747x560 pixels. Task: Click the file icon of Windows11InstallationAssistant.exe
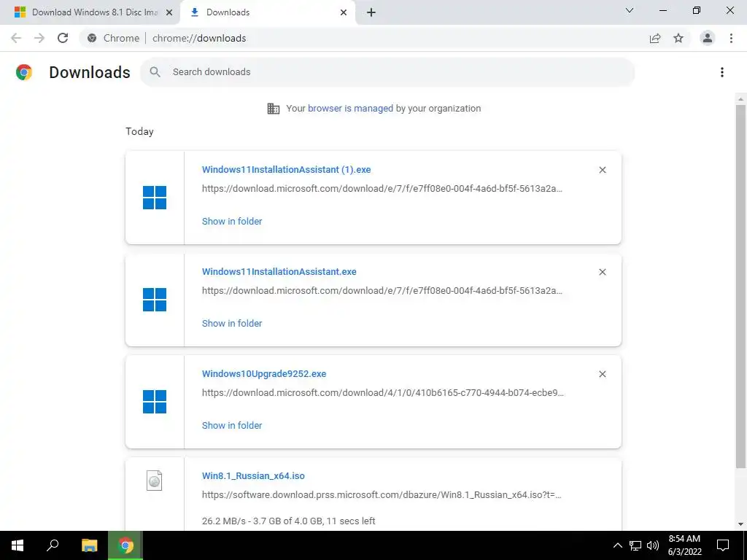[x=155, y=300]
